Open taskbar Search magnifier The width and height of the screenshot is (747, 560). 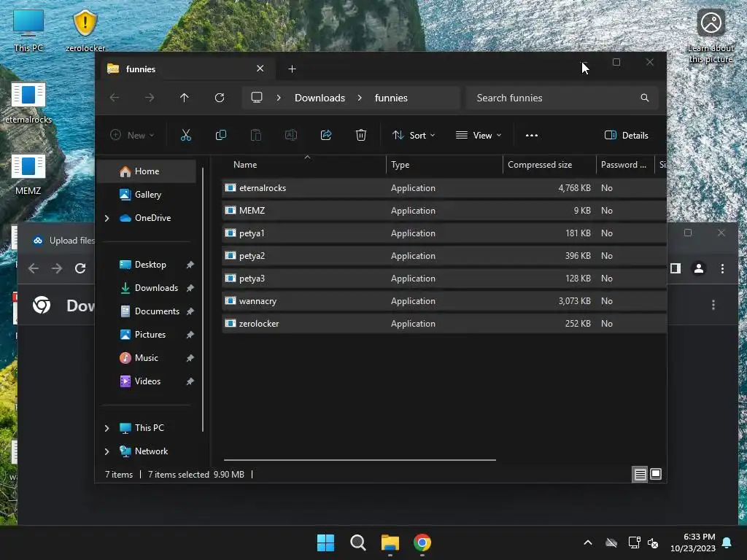pyautogui.click(x=357, y=542)
